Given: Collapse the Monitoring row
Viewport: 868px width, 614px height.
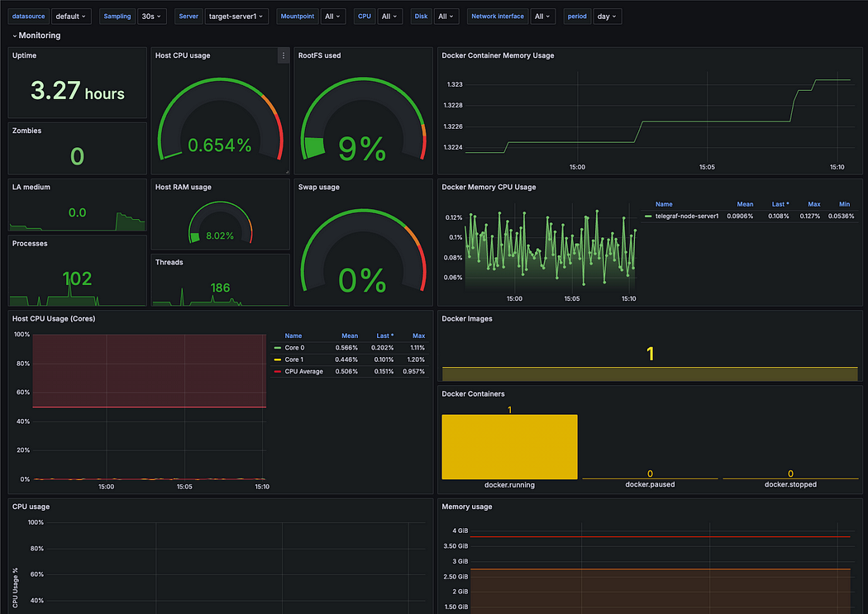Looking at the screenshot, I should tap(36, 36).
